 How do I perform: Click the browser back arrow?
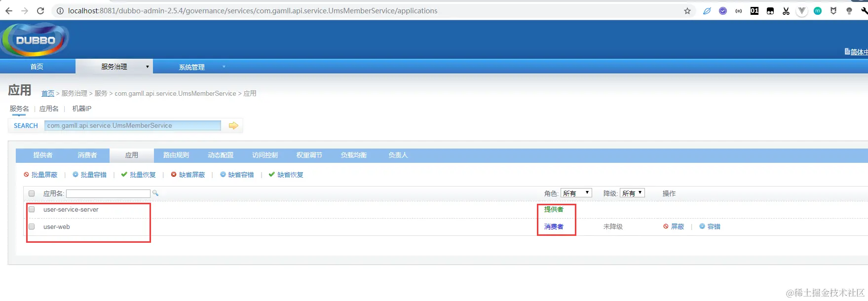pos(9,11)
